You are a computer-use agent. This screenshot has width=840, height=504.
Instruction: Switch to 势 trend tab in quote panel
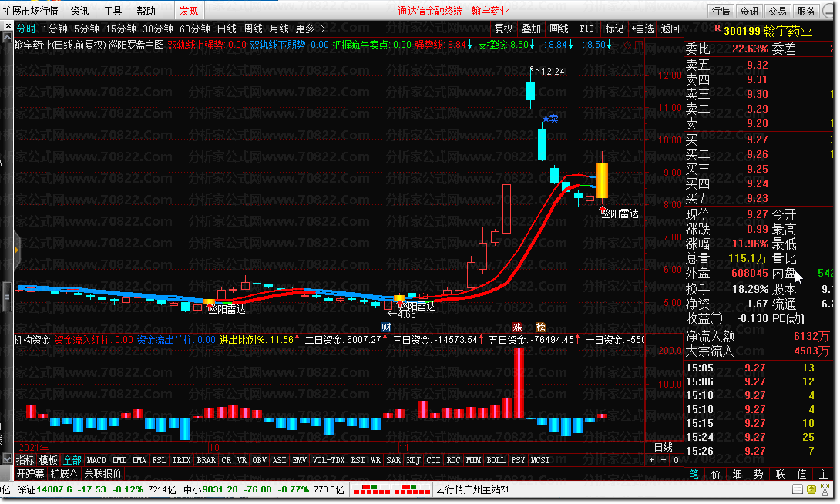tap(758, 474)
